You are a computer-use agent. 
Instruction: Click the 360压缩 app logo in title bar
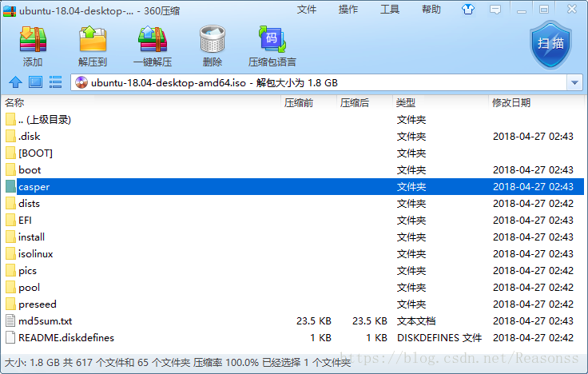click(10, 11)
